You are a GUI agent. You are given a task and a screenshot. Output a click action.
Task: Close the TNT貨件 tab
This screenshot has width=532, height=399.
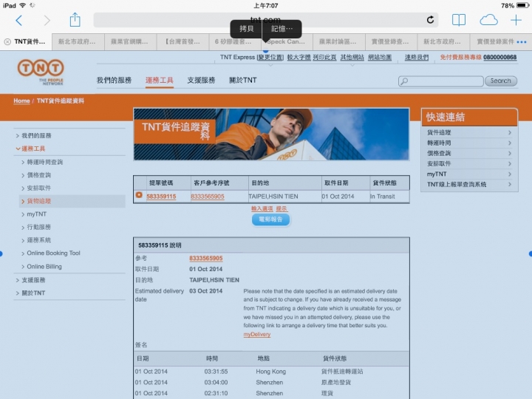pyautogui.click(x=7, y=41)
